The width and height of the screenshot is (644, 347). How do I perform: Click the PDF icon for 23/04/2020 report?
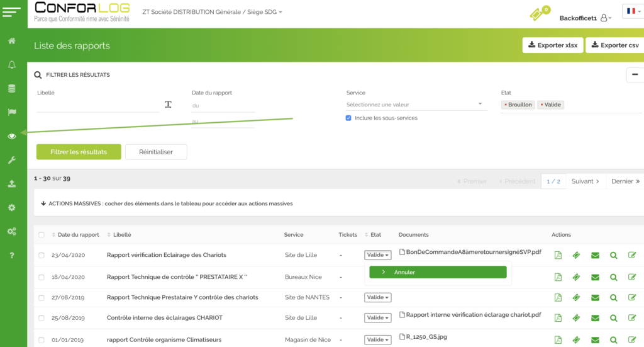[558, 255]
